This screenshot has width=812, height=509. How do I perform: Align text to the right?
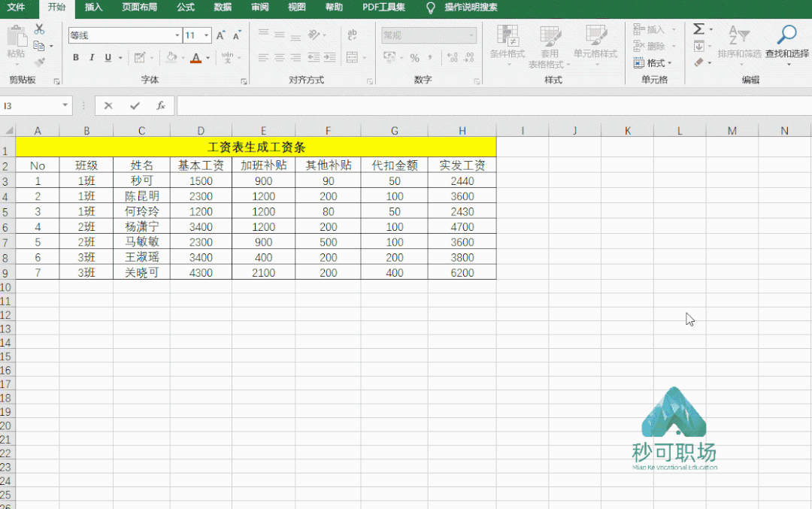click(x=295, y=57)
